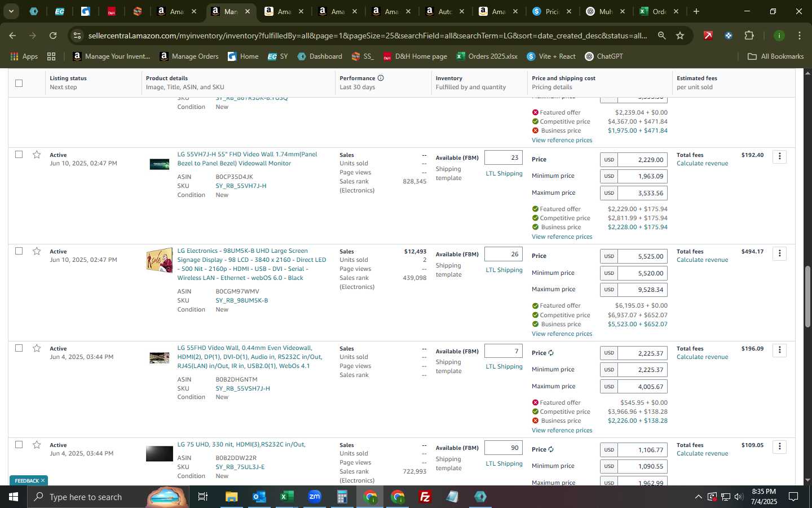Switch to the Orders Excel browser tab
This screenshot has width=812, height=508.
pos(658,11)
